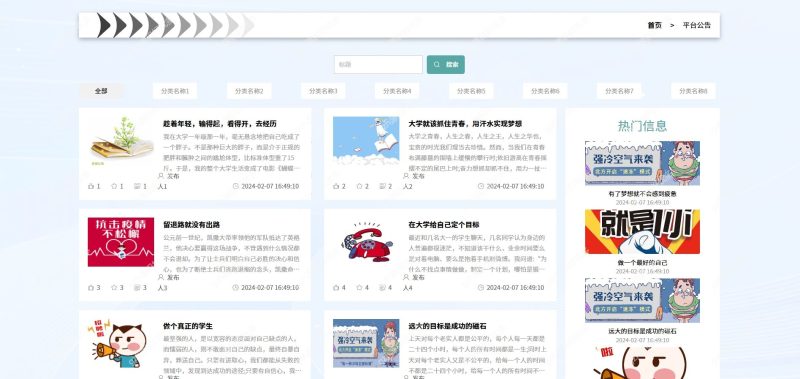Screen dimensions: 800x379
Task: Choose the 分类名称5 category tab
Action: [x=471, y=91]
